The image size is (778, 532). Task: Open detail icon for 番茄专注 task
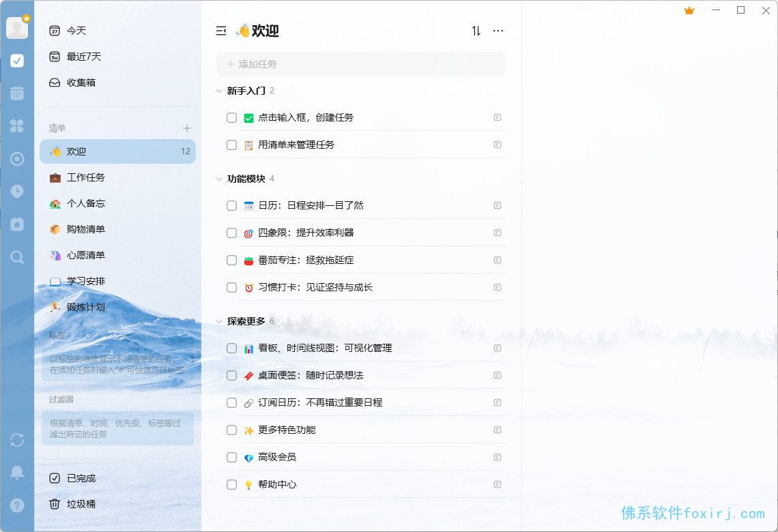[x=497, y=260]
